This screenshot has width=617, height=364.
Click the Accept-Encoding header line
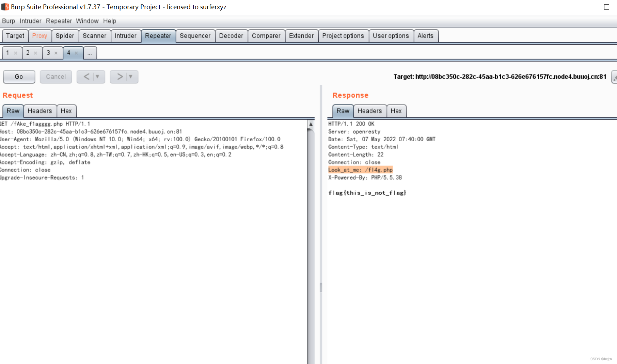point(45,162)
